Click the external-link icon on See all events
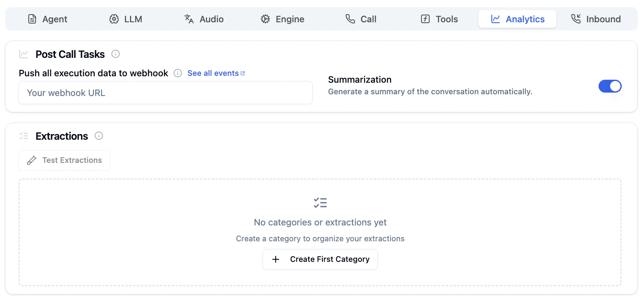Screen dimensions: 644x306 243,72
